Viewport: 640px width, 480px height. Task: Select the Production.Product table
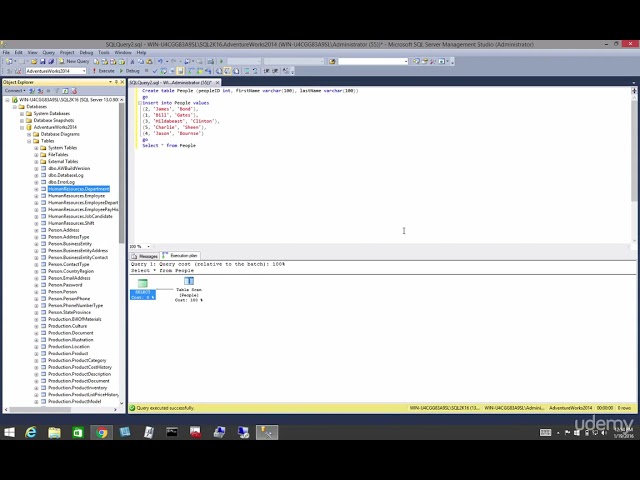tap(68, 353)
